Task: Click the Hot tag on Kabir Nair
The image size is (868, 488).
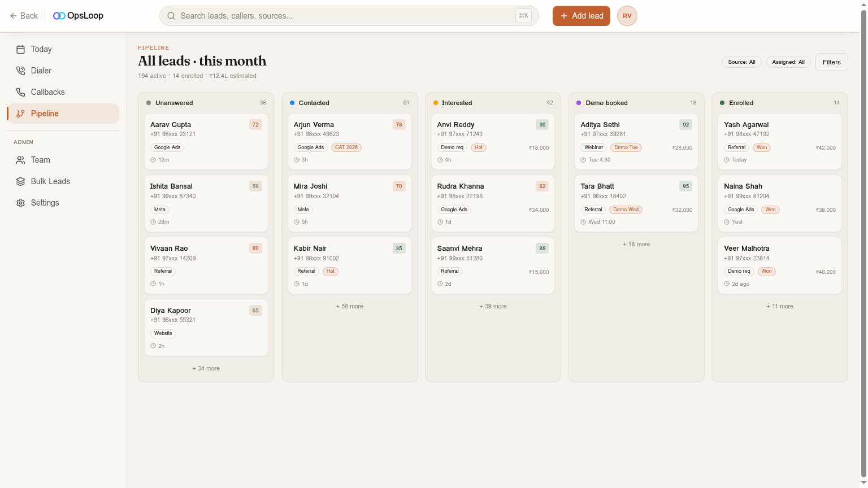Action: pyautogui.click(x=331, y=271)
